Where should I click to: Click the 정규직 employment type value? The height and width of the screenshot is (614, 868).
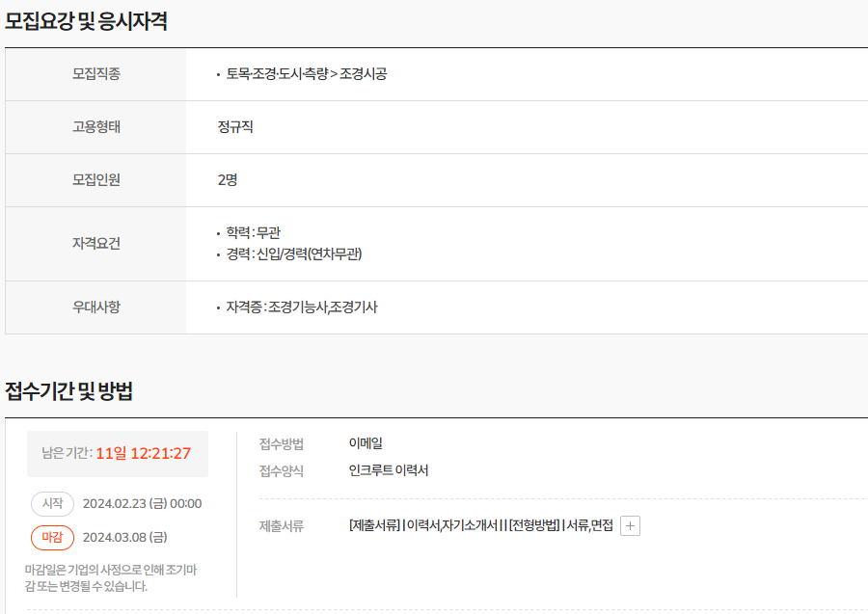coord(235,126)
